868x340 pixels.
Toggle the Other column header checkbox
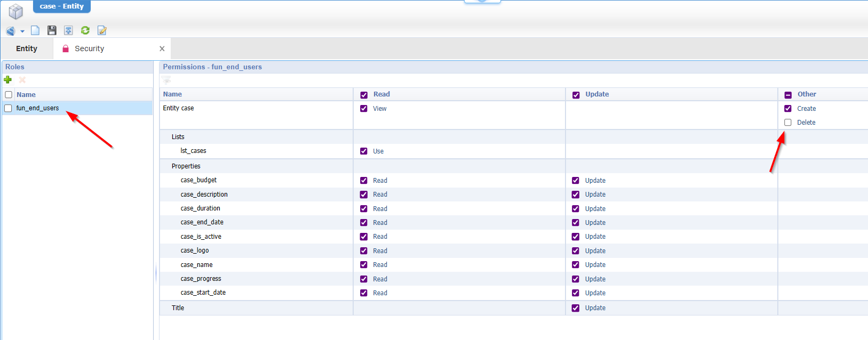788,95
